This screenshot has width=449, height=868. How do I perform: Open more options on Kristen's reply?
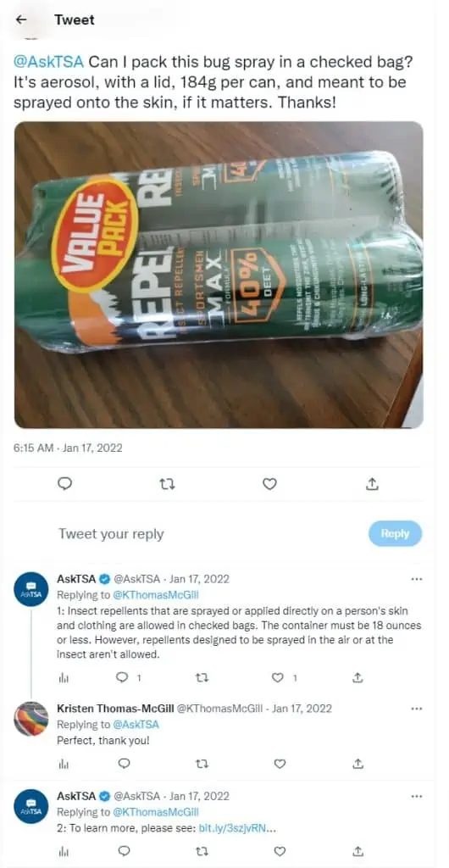[417, 709]
